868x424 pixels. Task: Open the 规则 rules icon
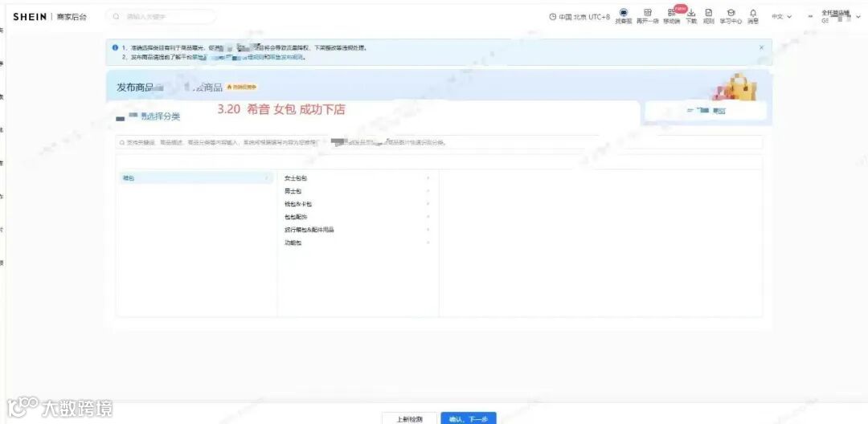pyautogui.click(x=709, y=16)
